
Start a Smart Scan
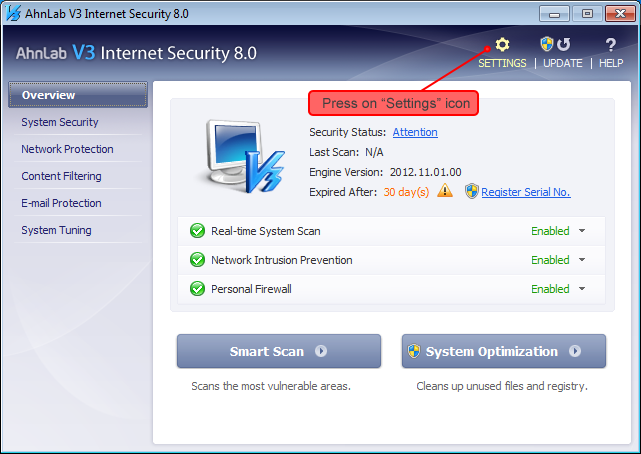[279, 351]
